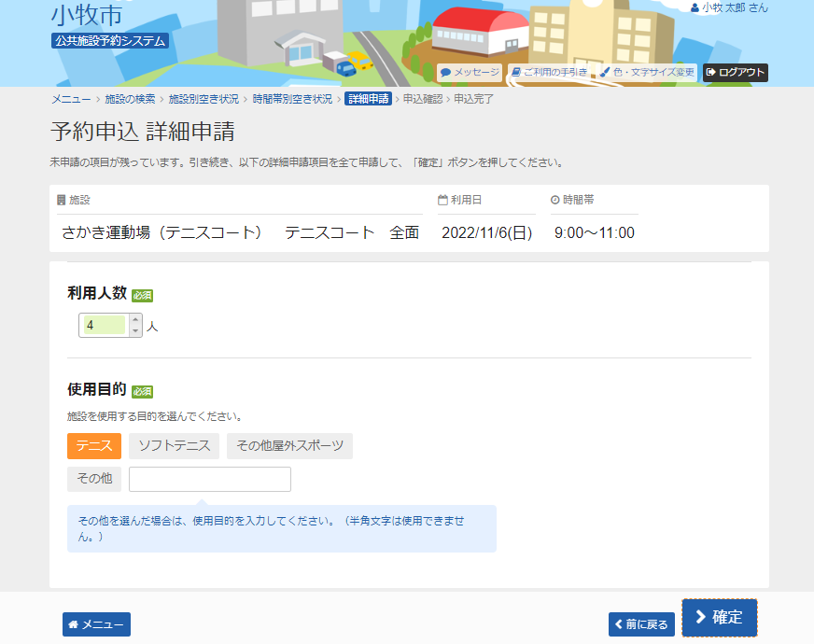Click the 利用人数 number field

(104, 325)
